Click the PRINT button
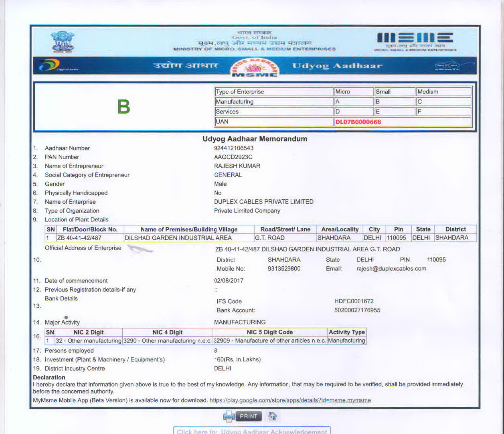 click(249, 416)
